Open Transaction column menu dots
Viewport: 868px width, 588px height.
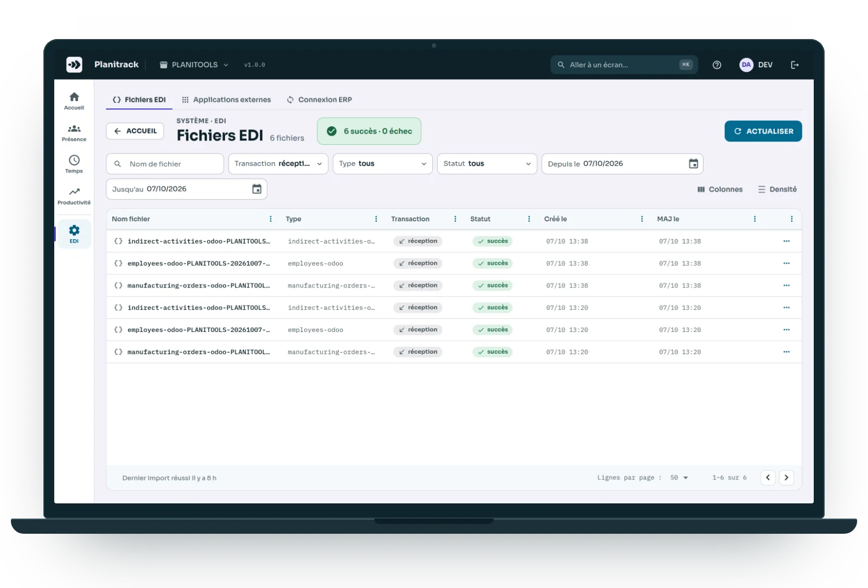[x=455, y=219]
